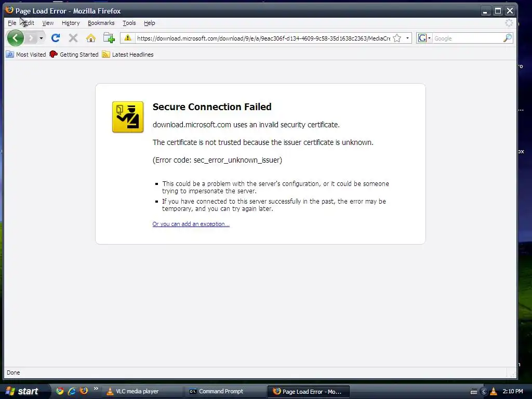Screen dimensions: 532x399
Task: Open the View menu
Action: click(x=48, y=23)
